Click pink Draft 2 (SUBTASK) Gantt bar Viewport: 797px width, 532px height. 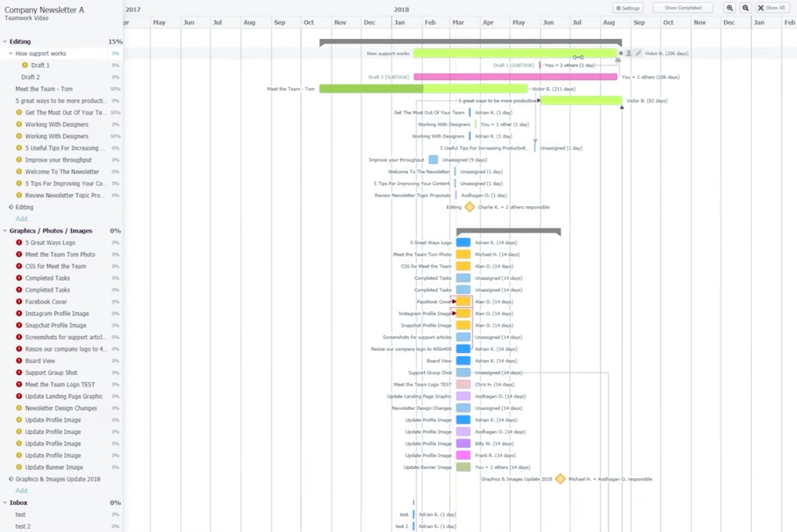(515, 77)
